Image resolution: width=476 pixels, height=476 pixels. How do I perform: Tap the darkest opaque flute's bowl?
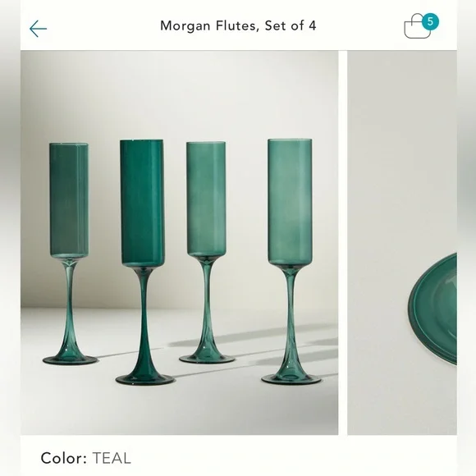tap(142, 203)
